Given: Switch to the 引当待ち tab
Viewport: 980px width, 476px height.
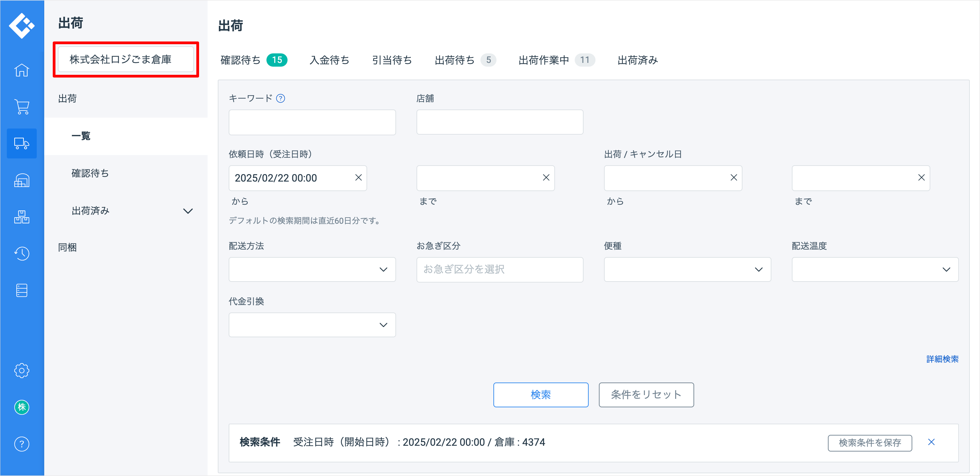Looking at the screenshot, I should [x=392, y=60].
